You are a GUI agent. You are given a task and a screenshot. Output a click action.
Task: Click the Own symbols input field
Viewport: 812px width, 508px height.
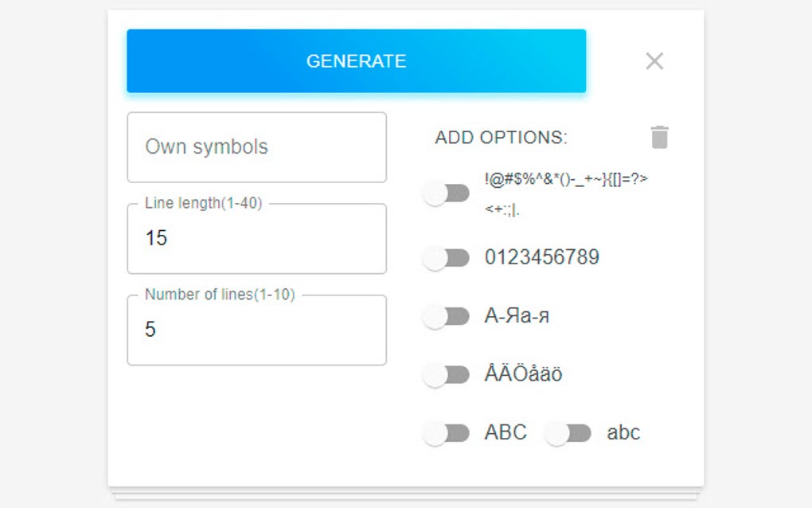pos(256,147)
